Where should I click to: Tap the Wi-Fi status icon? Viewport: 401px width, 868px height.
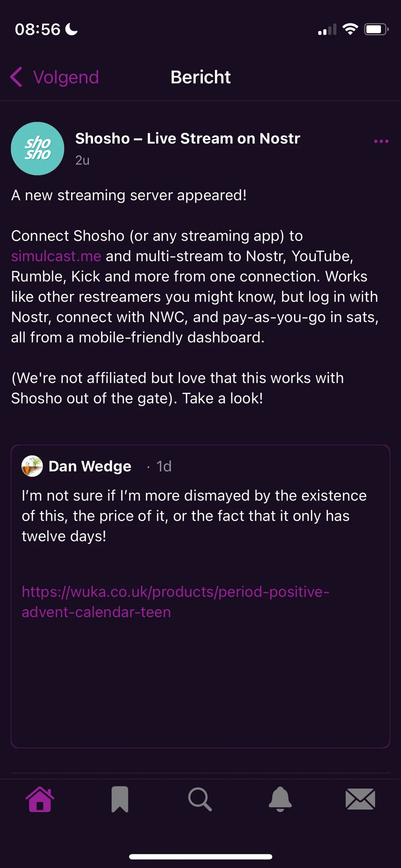coord(350,29)
